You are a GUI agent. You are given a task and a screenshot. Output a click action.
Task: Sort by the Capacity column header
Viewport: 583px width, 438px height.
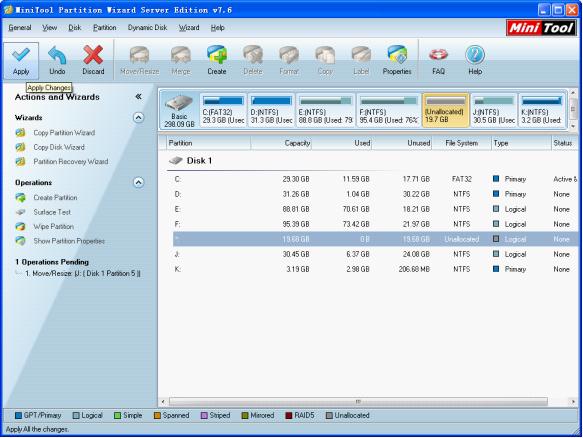[x=281, y=143]
